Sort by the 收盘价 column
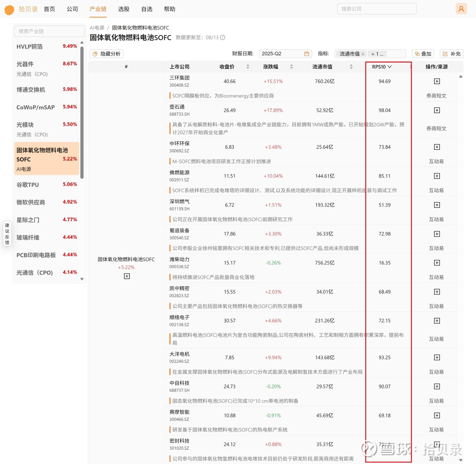 [x=248, y=67]
